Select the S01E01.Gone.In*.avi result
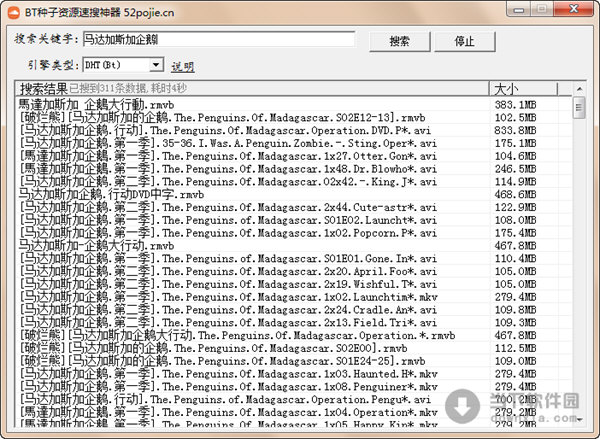Screen dimensions: 600x439 click(x=228, y=258)
